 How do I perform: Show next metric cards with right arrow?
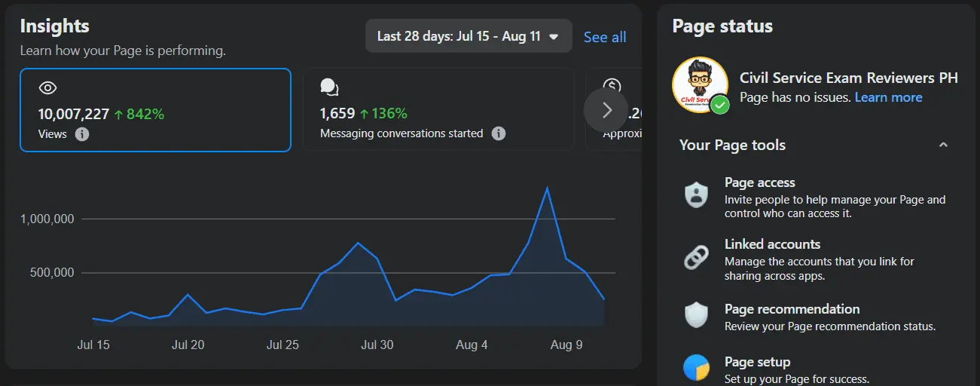pyautogui.click(x=606, y=110)
